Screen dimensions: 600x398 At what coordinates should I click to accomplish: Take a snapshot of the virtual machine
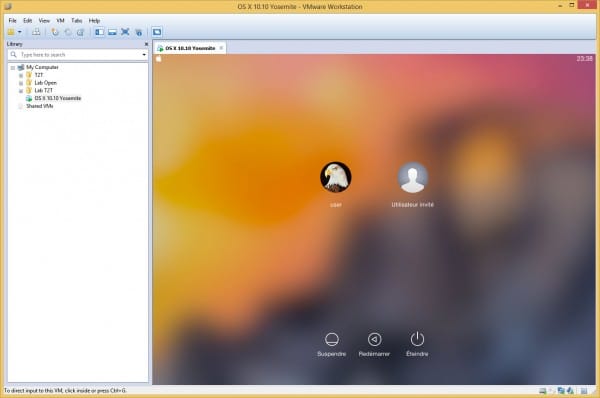click(x=55, y=32)
